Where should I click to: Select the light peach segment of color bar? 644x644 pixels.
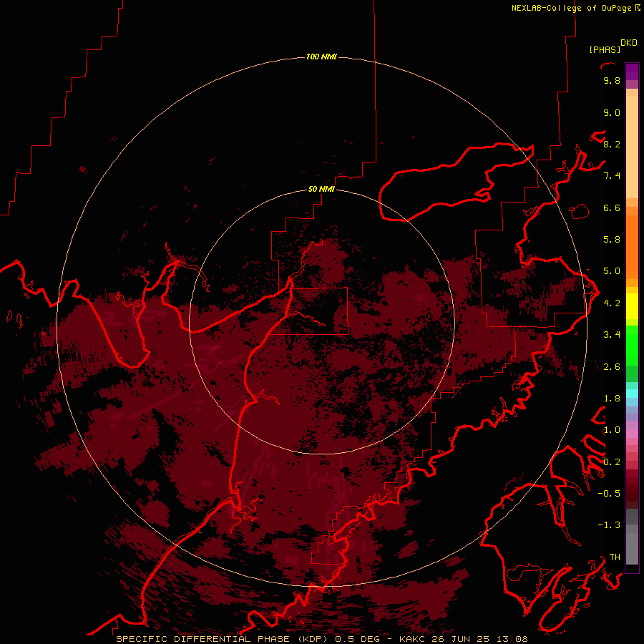[632, 147]
